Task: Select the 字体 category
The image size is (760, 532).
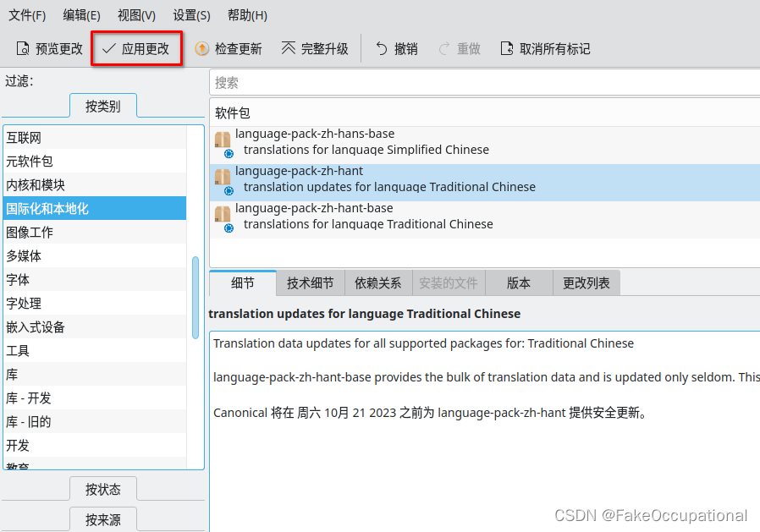Action: tap(95, 280)
